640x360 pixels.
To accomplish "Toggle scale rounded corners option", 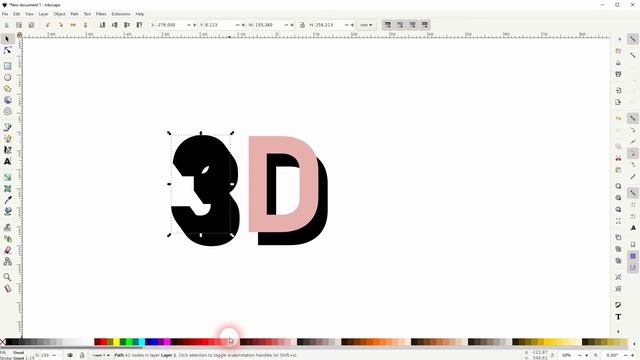I will 400,25.
